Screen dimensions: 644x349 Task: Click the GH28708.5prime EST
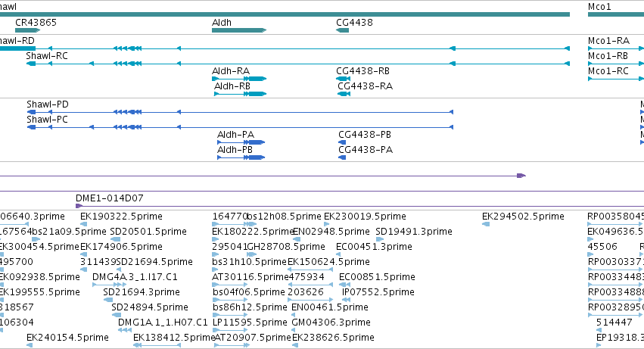point(286,247)
